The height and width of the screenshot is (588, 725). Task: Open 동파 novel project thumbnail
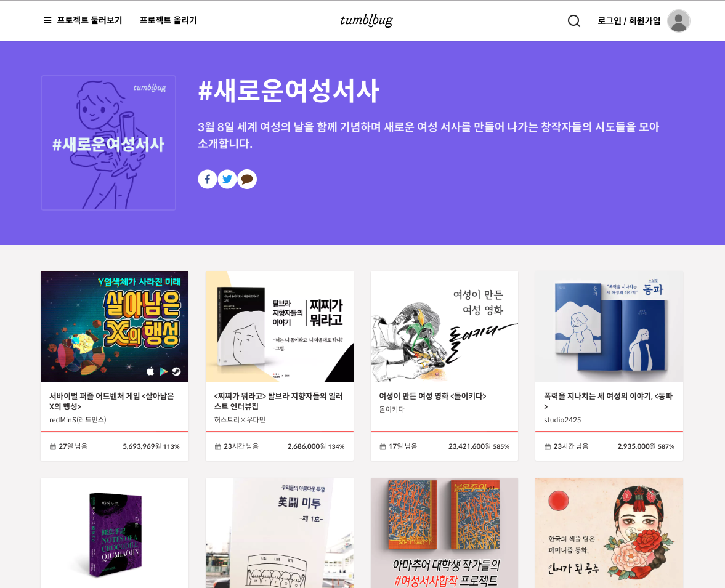[609, 326]
